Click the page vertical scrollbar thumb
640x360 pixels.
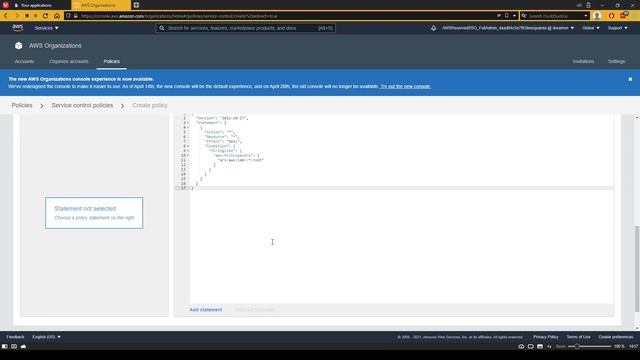[637, 268]
